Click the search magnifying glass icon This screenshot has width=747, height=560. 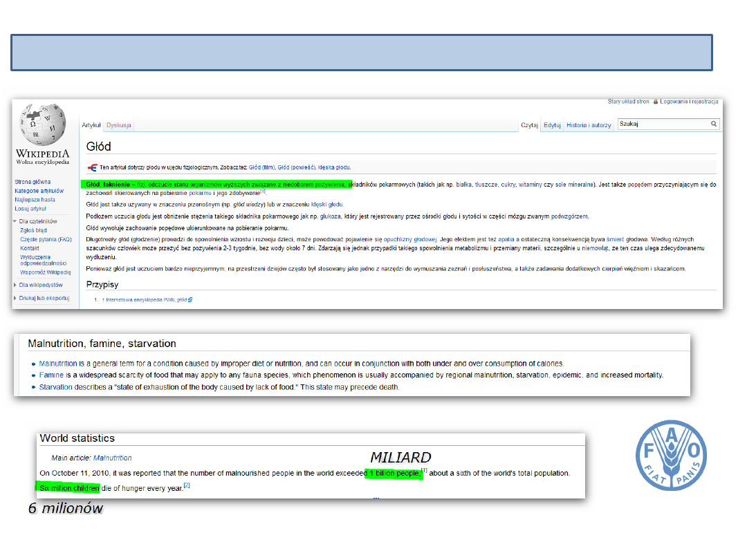pyautogui.click(x=714, y=124)
